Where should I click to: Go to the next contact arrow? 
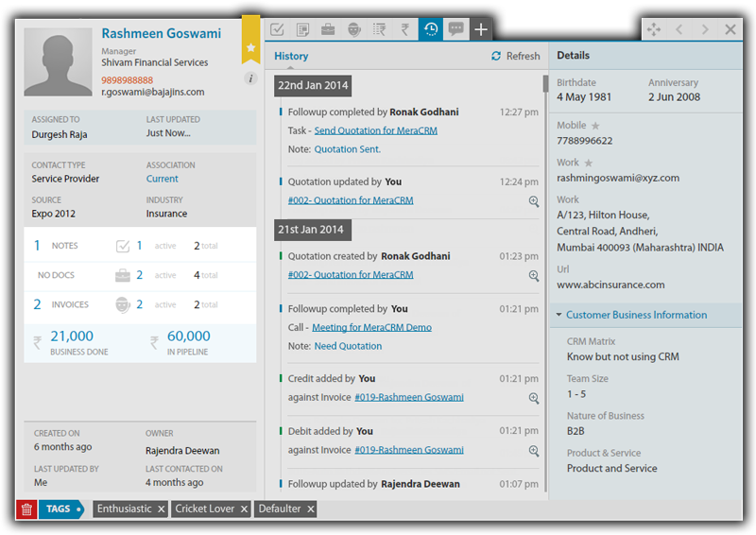pyautogui.click(x=705, y=29)
